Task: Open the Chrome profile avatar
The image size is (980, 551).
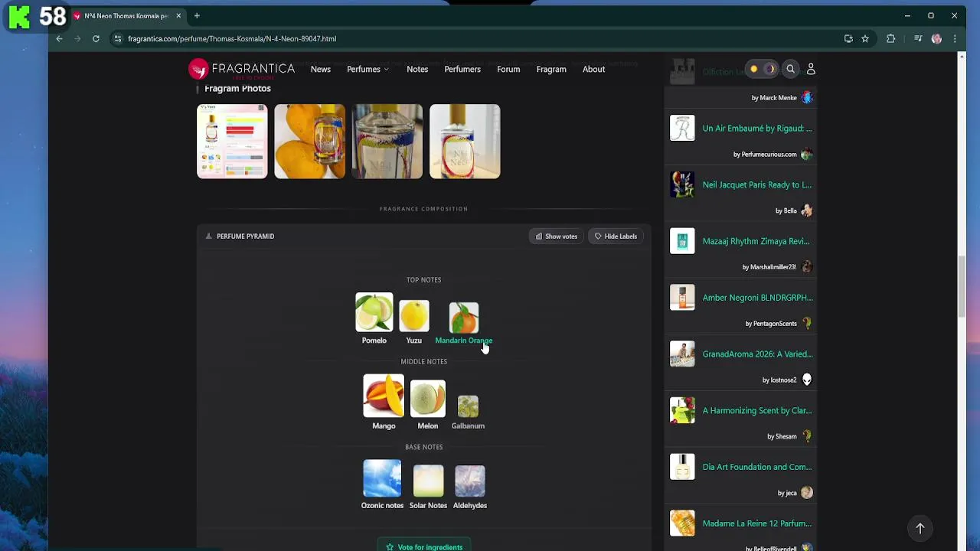Action: pos(936,38)
